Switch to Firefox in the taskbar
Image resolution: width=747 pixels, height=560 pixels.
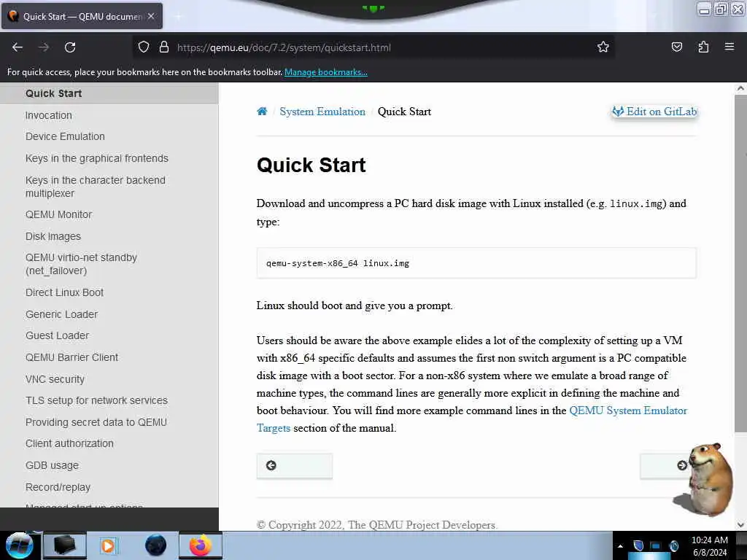pyautogui.click(x=200, y=545)
